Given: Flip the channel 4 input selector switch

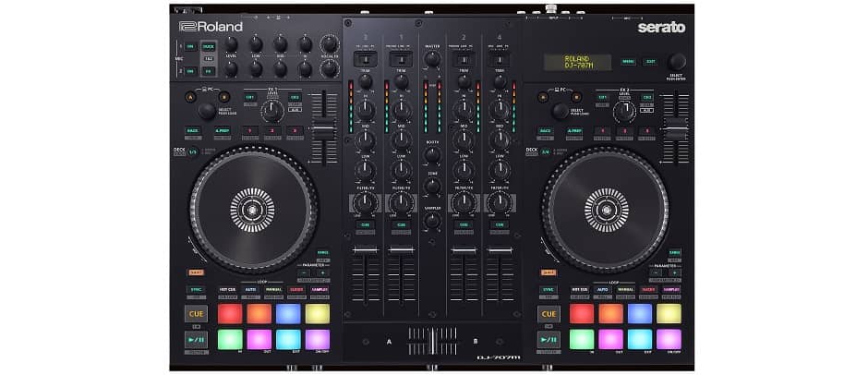Looking at the screenshot, I should point(500,59).
